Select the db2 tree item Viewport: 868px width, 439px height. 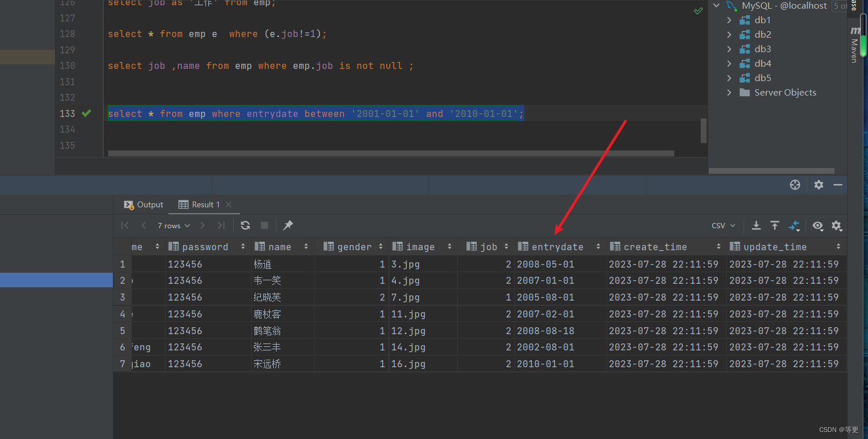click(763, 34)
